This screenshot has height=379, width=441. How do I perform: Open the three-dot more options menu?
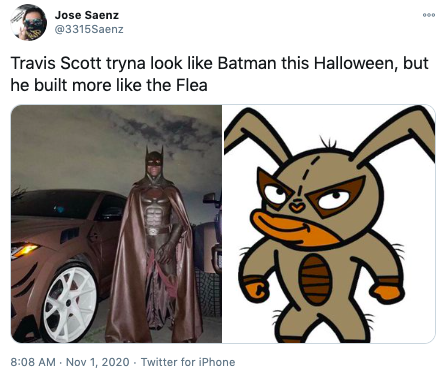pyautogui.click(x=429, y=15)
